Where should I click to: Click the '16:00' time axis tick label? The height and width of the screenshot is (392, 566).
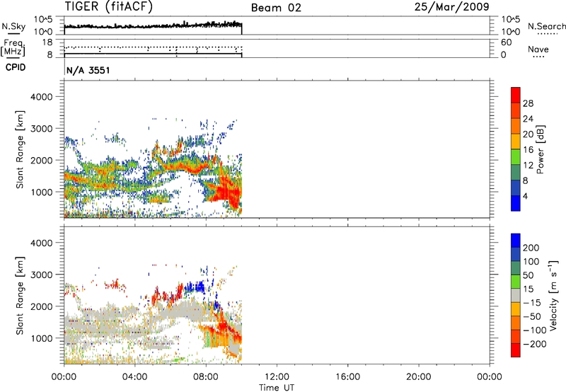347,377
